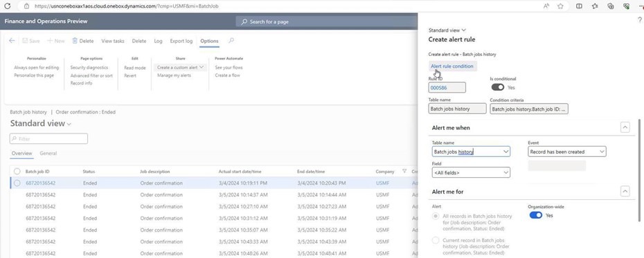Screen dimensions: 644x258
Task: Open the Standard view dropdown in grid
Action: pos(41,123)
